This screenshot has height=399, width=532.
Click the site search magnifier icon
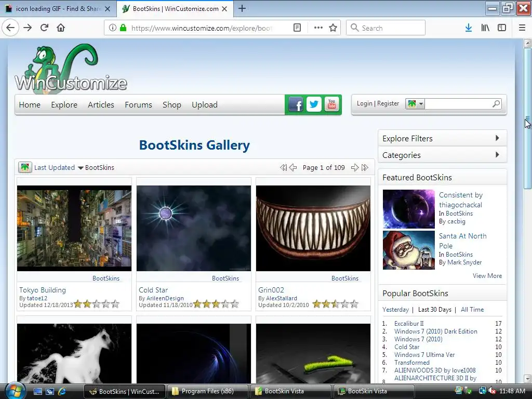[496, 104]
